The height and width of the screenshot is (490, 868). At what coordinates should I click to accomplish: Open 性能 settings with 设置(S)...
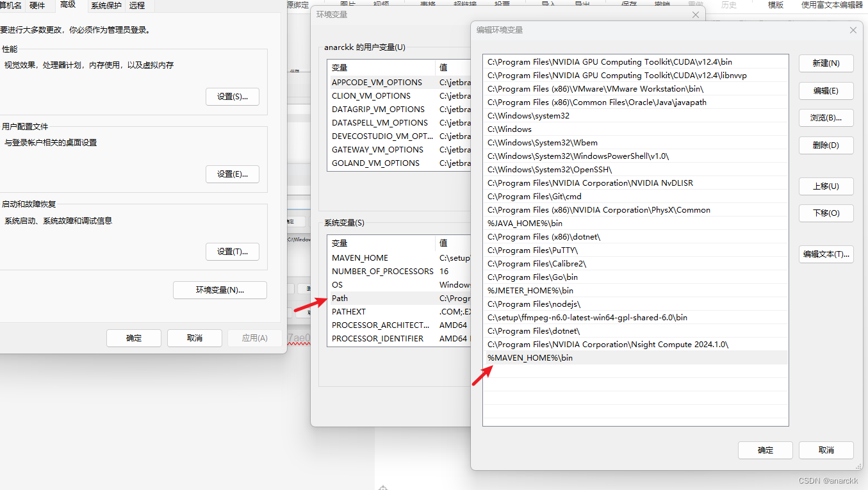click(233, 97)
